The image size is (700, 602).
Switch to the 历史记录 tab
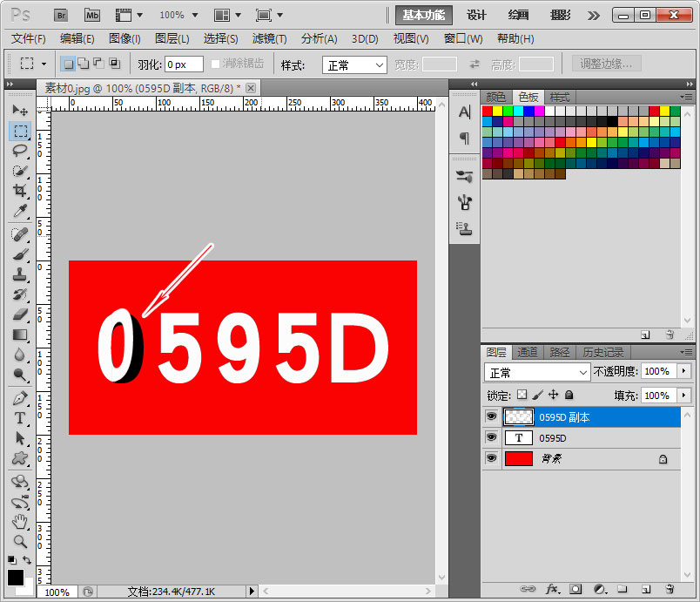coord(603,352)
